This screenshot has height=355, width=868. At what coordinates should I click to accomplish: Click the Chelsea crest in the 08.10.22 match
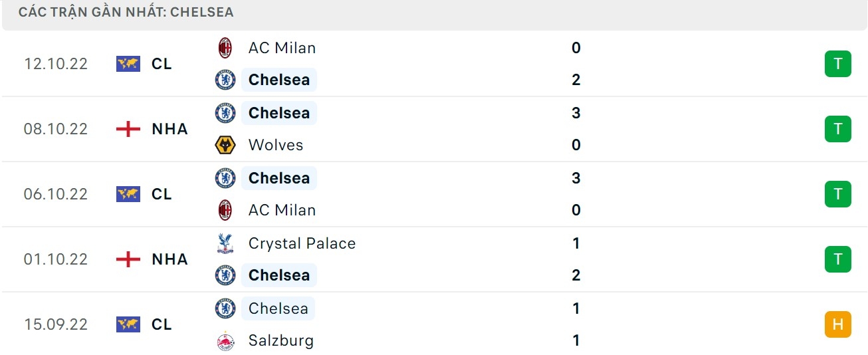tap(225, 113)
